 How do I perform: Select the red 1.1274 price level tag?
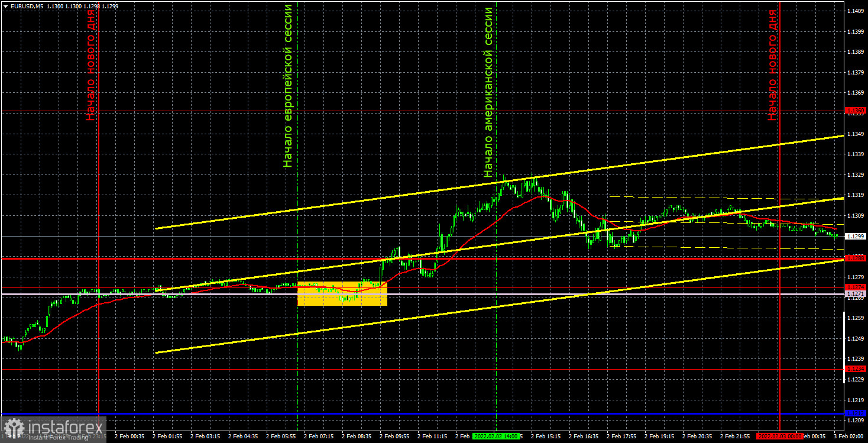pyautogui.click(x=856, y=287)
